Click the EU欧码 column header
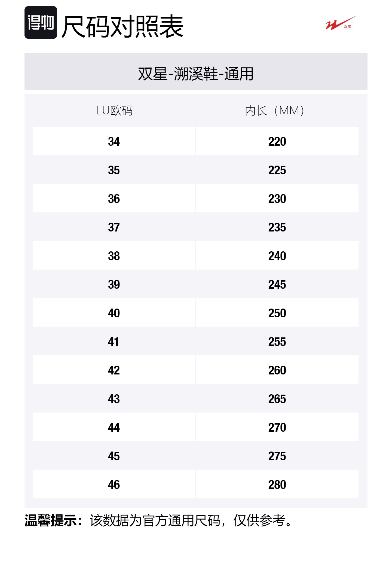 [x=114, y=111]
